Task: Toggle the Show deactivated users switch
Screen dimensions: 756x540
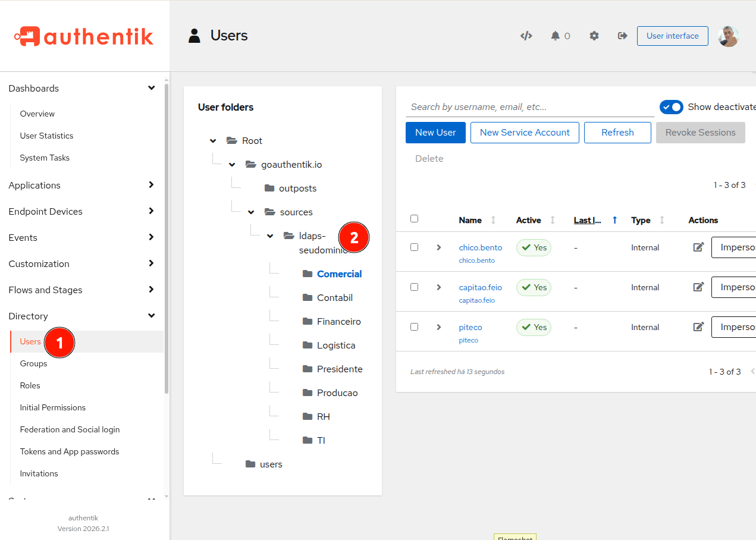Action: click(671, 107)
